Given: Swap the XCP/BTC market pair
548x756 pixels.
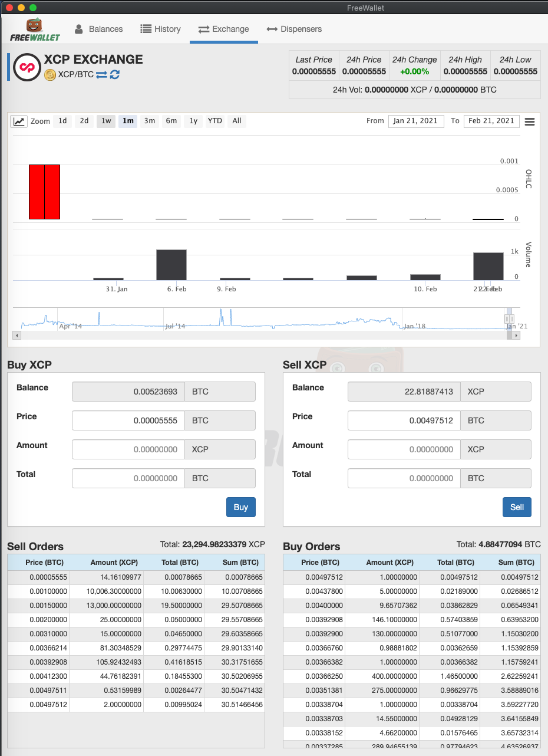Looking at the screenshot, I should 101,75.
